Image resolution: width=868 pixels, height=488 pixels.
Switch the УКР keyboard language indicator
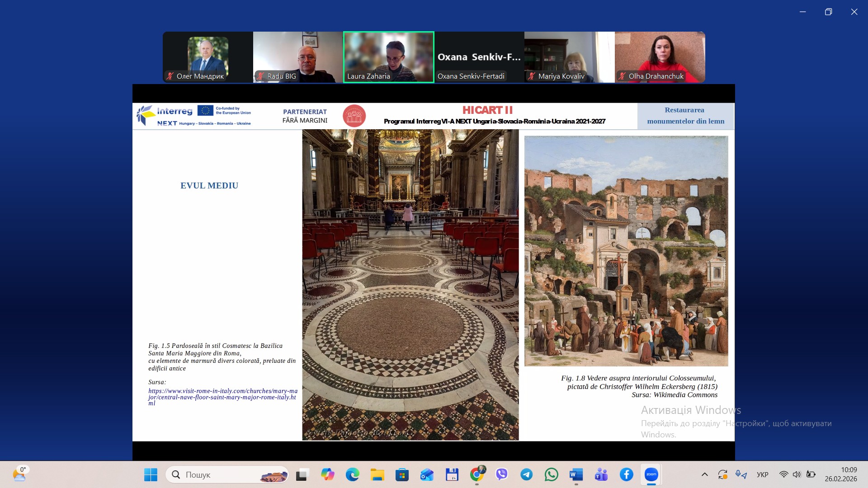(762, 474)
